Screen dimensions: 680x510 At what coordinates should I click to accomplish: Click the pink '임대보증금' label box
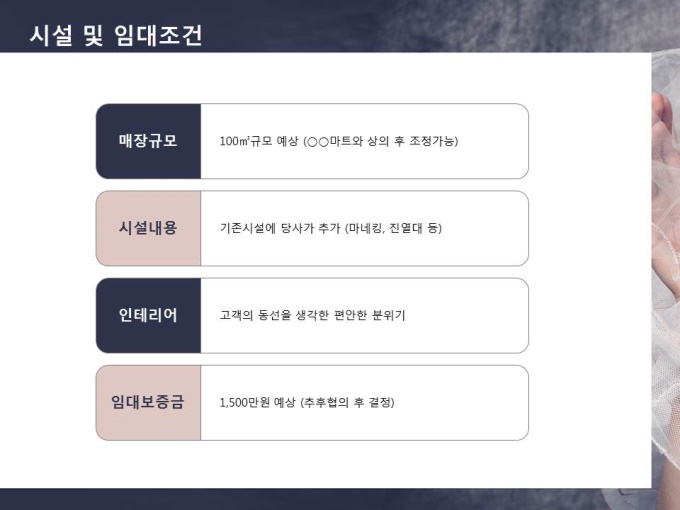[148, 402]
